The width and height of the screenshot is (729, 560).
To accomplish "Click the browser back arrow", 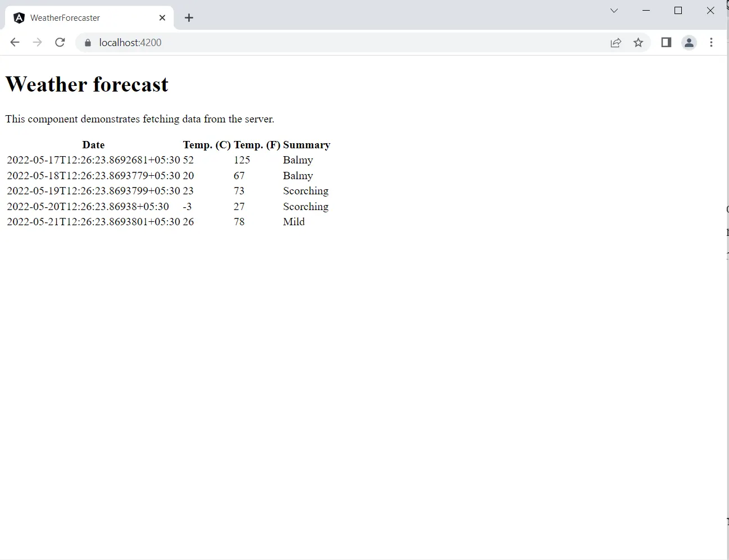I will [15, 42].
